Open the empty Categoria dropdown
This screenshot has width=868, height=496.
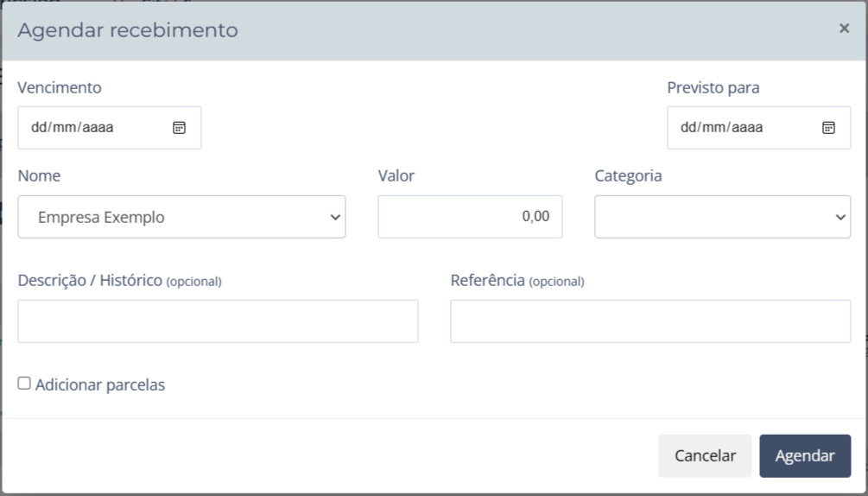coord(722,217)
